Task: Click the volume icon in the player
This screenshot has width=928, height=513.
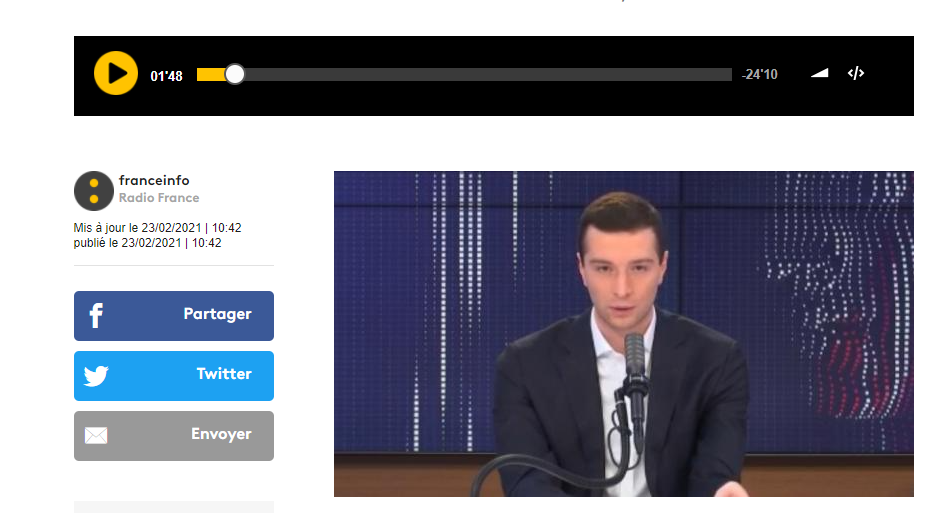Action: coord(820,73)
